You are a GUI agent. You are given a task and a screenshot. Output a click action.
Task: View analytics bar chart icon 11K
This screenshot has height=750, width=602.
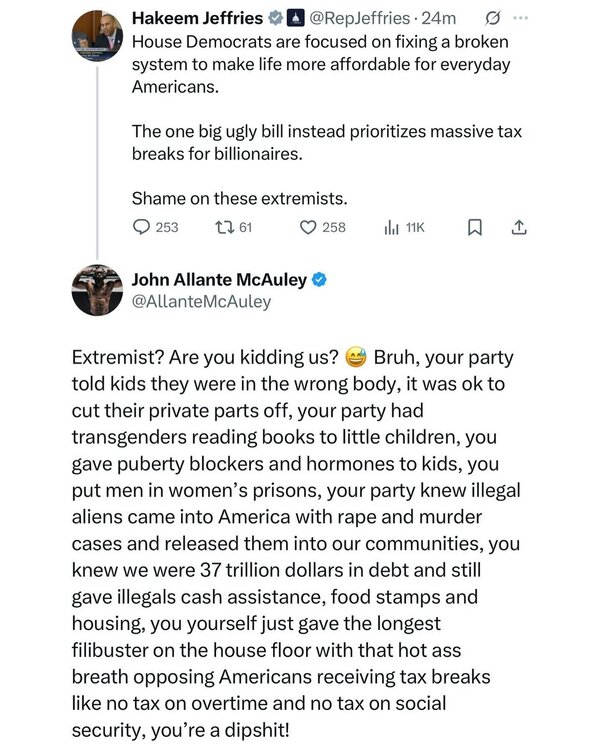pos(391,228)
